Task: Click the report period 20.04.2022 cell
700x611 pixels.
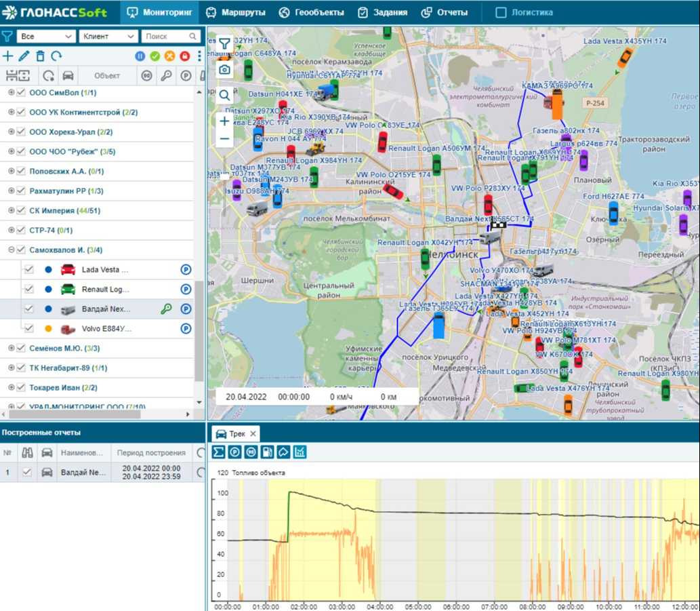Action: click(x=151, y=472)
